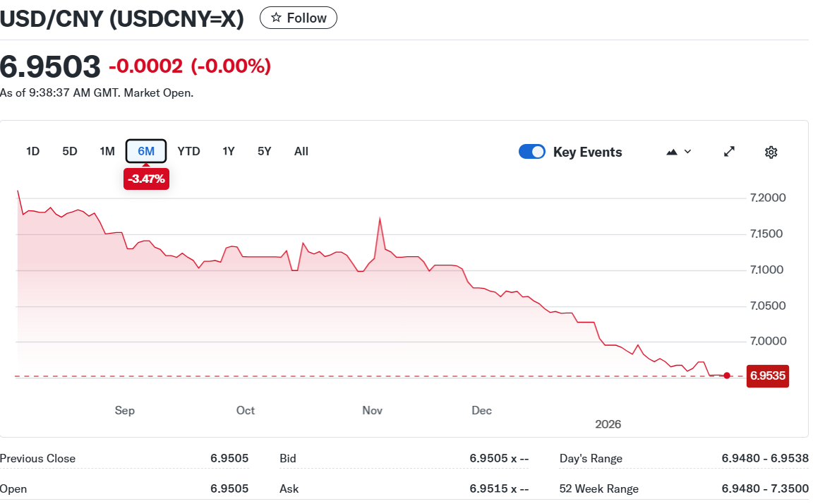This screenshot has height=504, width=813.
Task: Click the red current-price dot on chart
Action: click(727, 376)
